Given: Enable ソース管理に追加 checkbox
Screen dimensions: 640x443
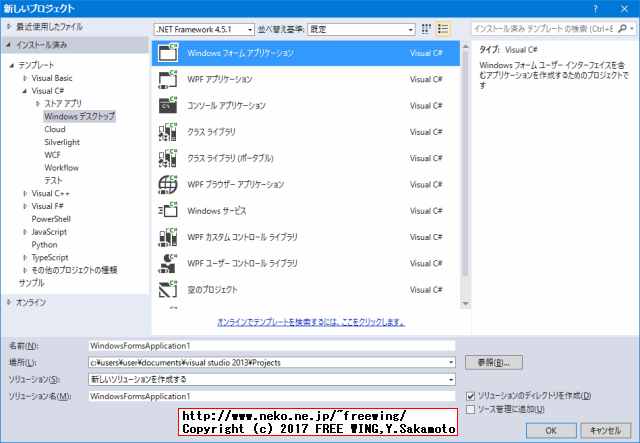Looking at the screenshot, I should 471,409.
